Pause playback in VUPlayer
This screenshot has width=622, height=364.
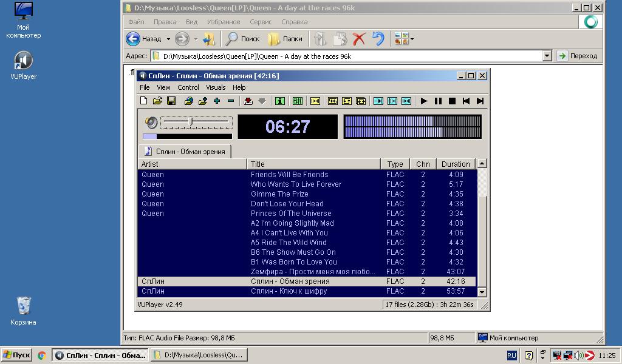coord(438,101)
